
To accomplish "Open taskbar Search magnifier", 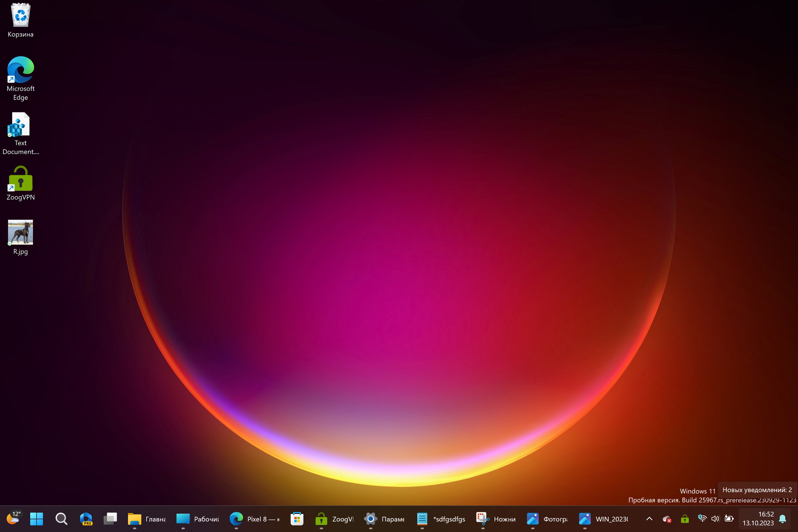I will pos(62,519).
